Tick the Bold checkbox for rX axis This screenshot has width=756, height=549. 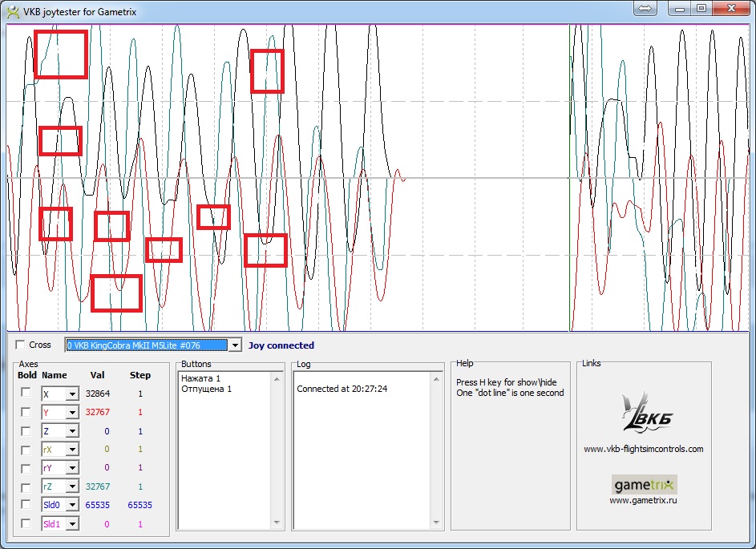tap(26, 450)
